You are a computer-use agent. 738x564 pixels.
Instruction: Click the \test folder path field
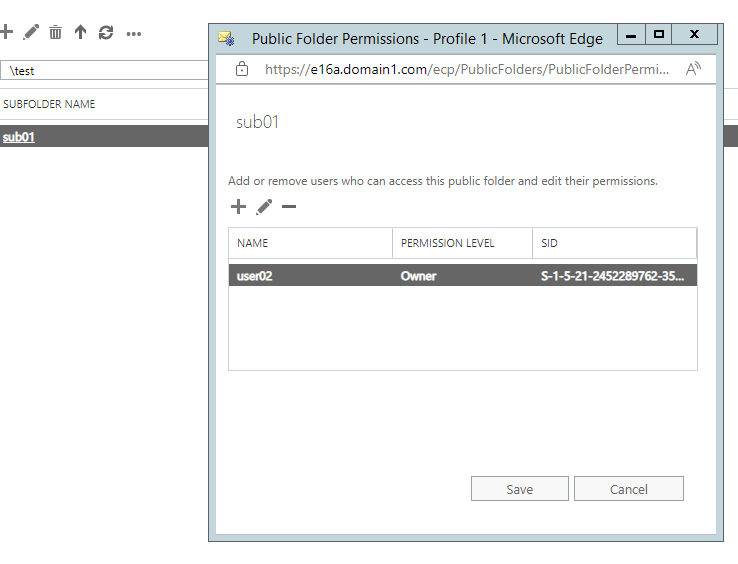[104, 71]
